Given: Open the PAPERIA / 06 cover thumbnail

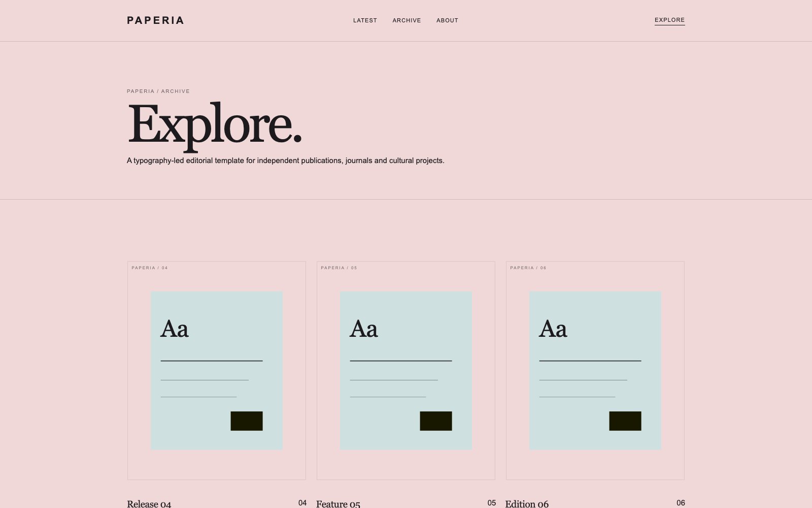Looking at the screenshot, I should tap(595, 370).
